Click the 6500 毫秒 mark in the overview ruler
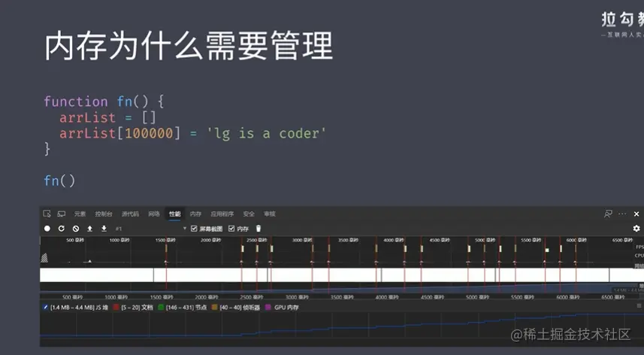This screenshot has width=644, height=355. click(x=623, y=240)
